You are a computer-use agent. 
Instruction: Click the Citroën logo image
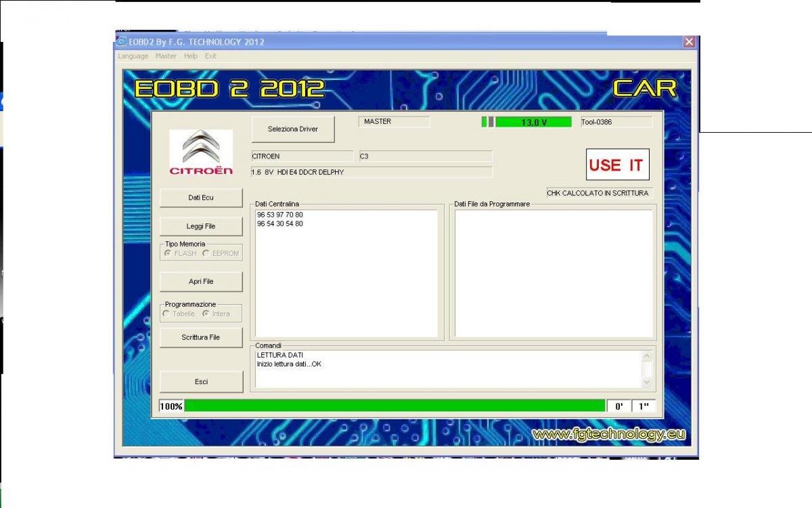coord(201,152)
